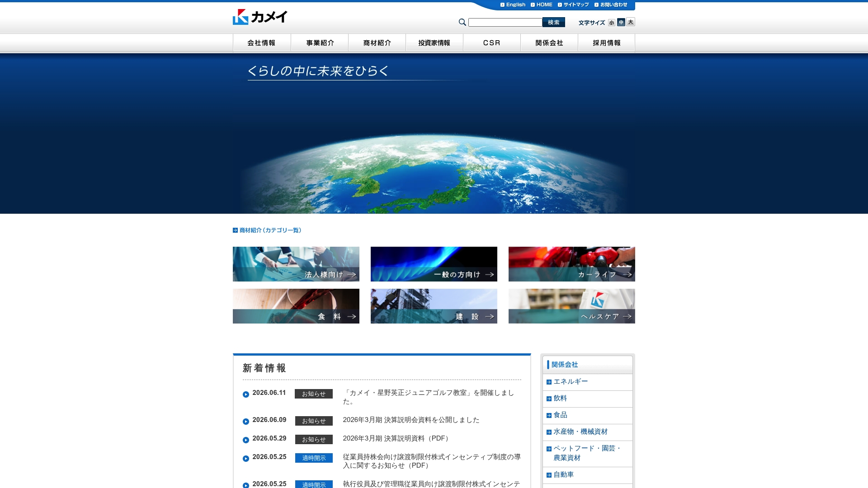
Task: Click 新着情報 section heading
Action: pyautogui.click(x=264, y=368)
